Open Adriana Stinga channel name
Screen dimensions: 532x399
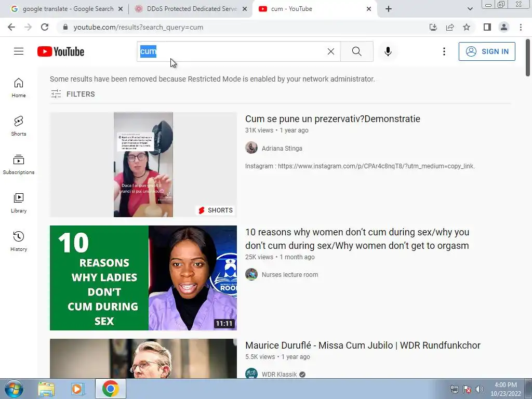[x=282, y=148]
